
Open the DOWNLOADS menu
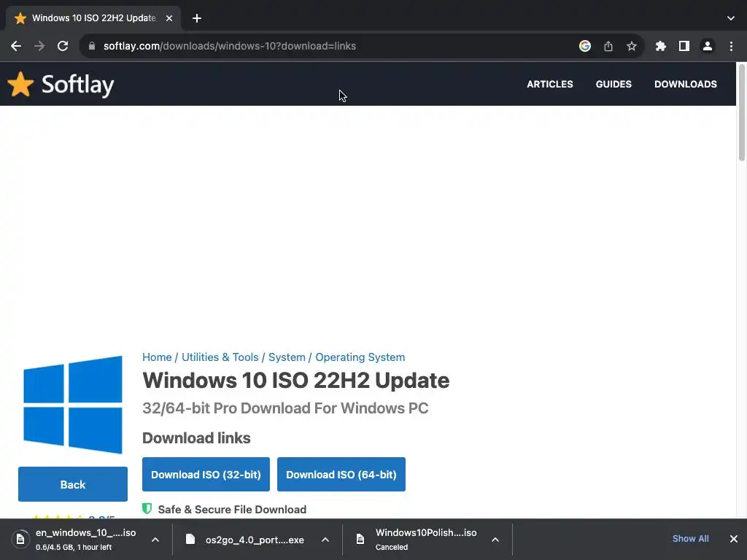click(686, 85)
